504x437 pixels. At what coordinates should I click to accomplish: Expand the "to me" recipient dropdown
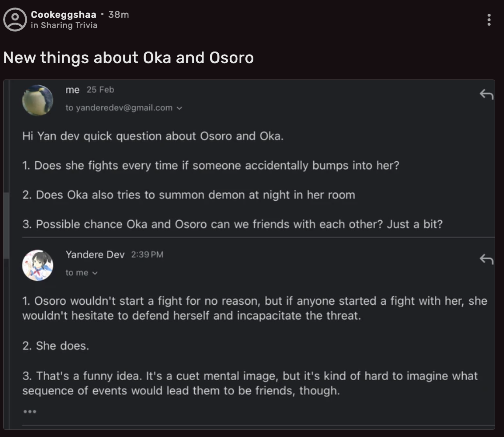coord(95,273)
